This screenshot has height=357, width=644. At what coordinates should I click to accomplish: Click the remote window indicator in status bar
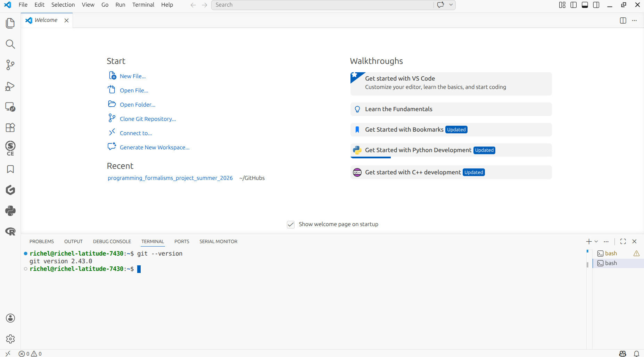point(8,354)
